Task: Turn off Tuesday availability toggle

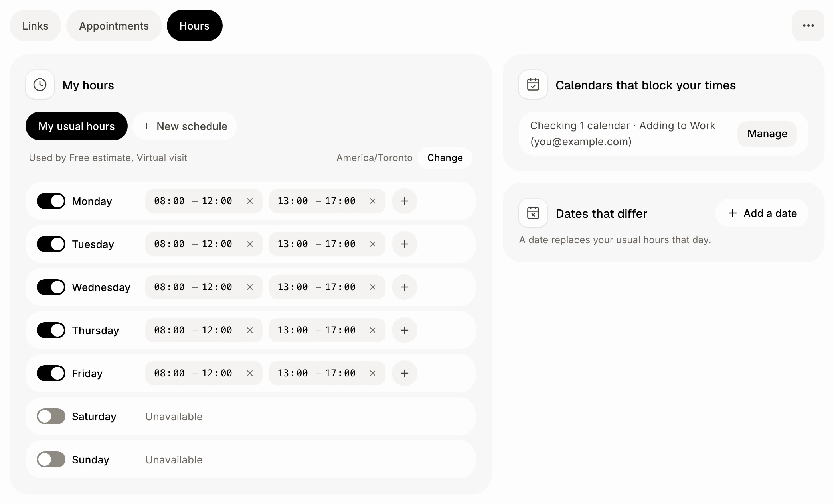Action: tap(51, 244)
